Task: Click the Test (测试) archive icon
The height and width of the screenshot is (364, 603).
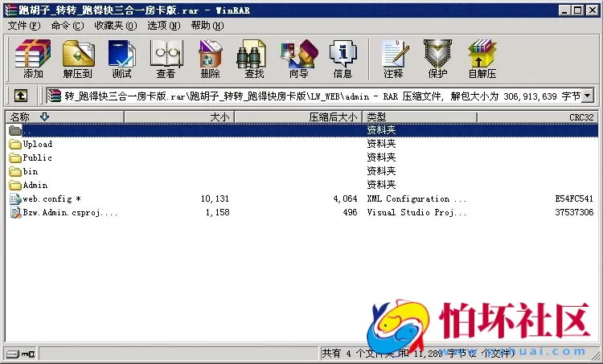Action: tap(122, 59)
